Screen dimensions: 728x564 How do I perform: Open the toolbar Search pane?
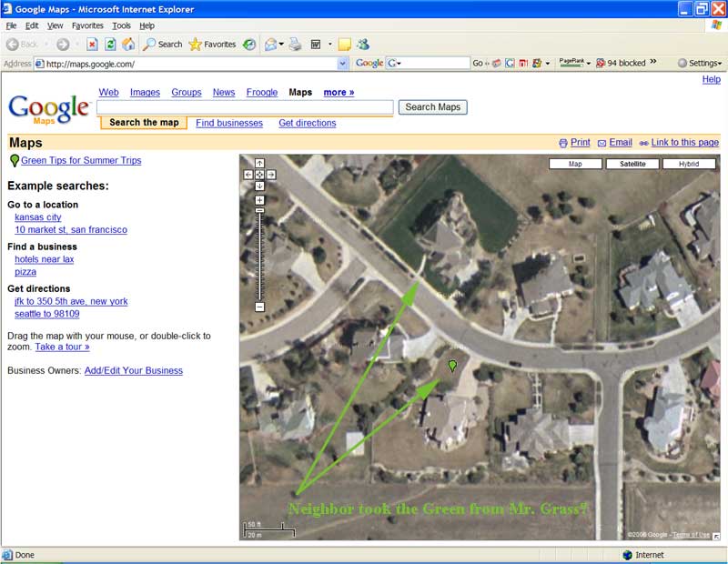tap(163, 45)
